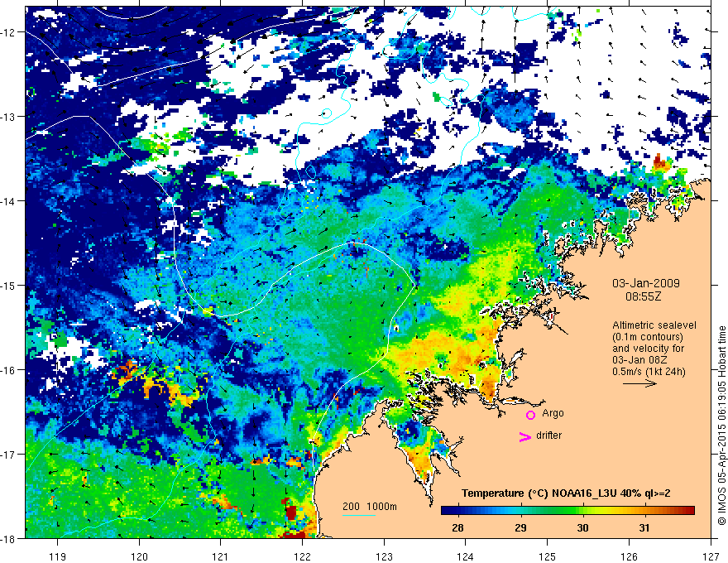Click the magenta Argo circle legend symbol
Viewport: 728px width, 563px height.
pyautogui.click(x=530, y=415)
